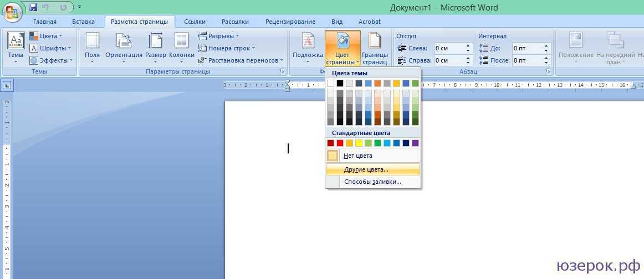Switch to Рецензирование tab
Viewport: 644px width, 279px height.
290,22
